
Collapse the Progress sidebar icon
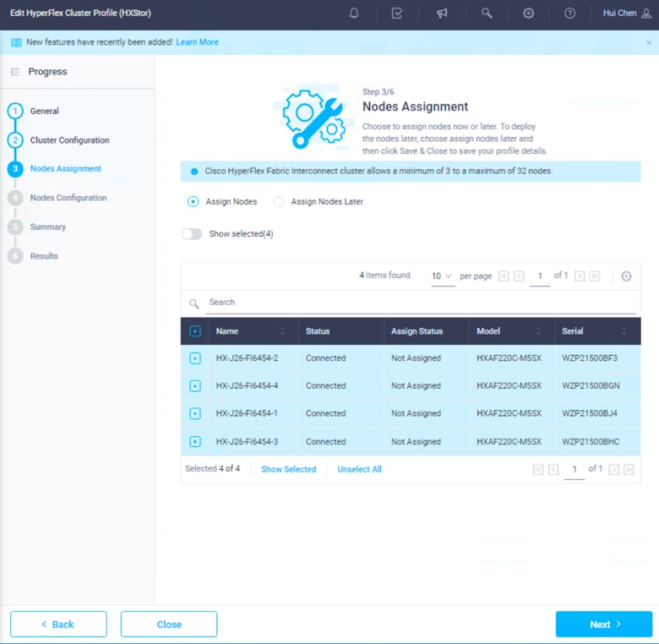15,72
